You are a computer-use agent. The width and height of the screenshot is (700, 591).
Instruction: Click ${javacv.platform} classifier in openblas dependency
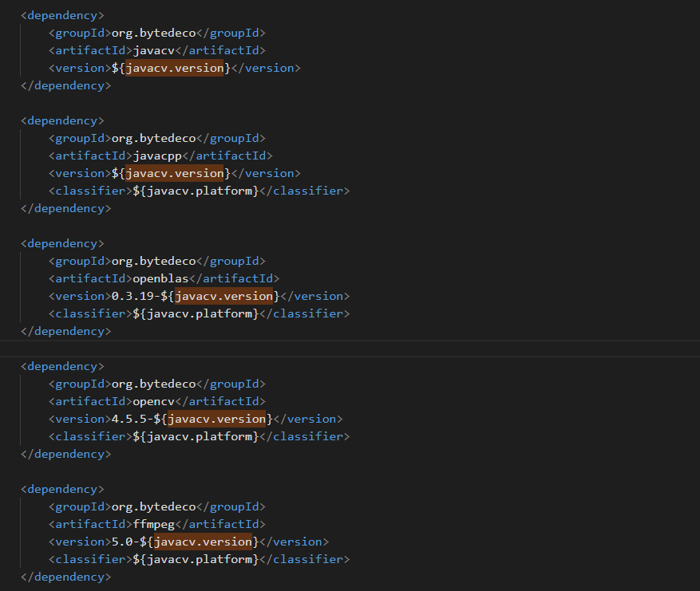[196, 313]
